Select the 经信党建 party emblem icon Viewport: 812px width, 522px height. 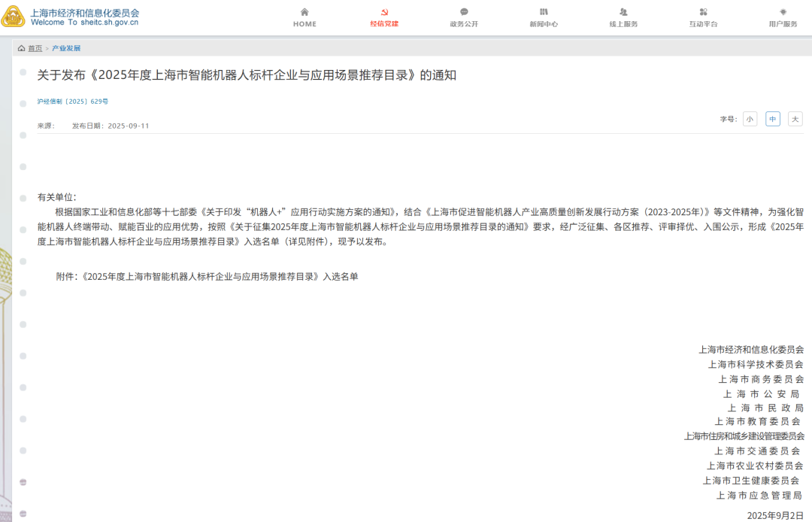point(386,12)
